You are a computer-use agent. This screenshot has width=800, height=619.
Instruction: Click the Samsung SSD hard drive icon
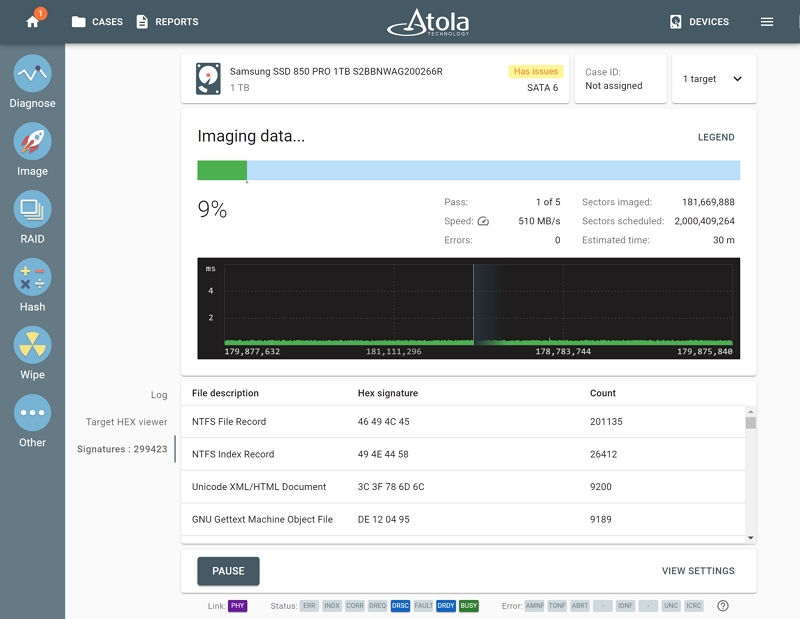208,79
